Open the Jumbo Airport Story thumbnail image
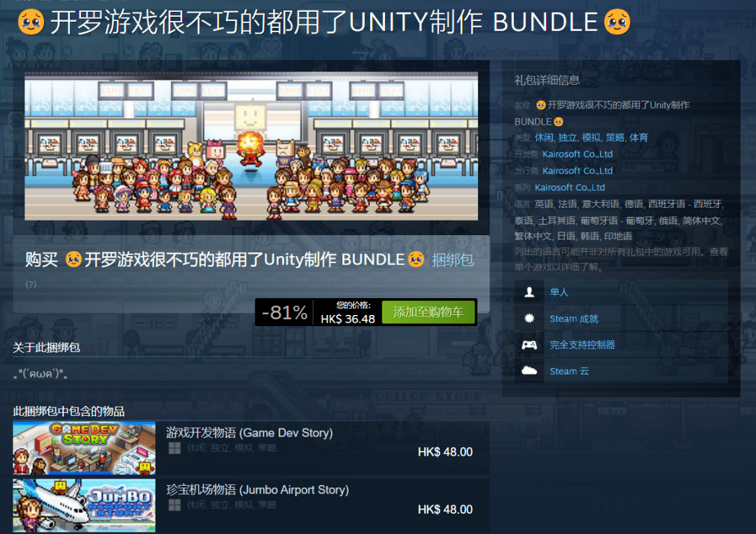The image size is (756, 534). click(85, 505)
